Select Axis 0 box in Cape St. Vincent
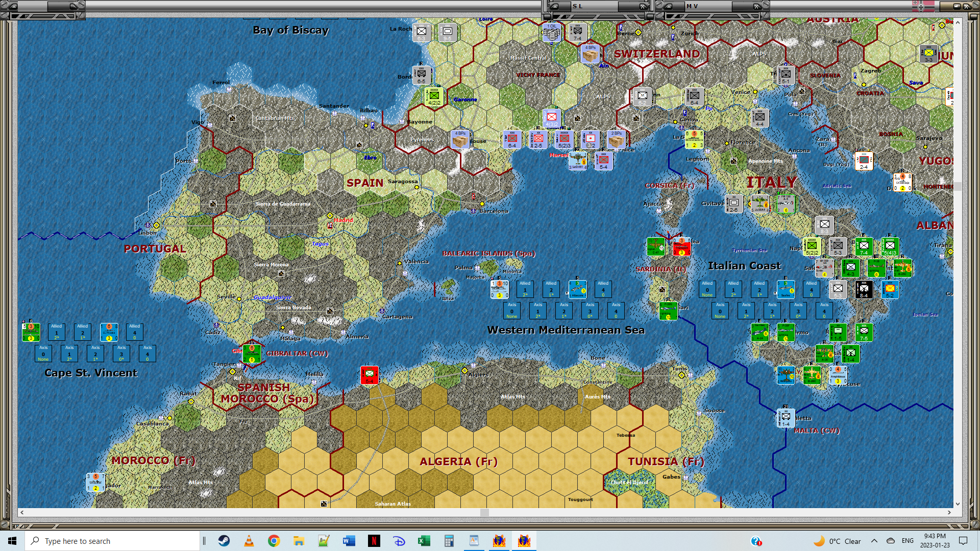 point(43,354)
